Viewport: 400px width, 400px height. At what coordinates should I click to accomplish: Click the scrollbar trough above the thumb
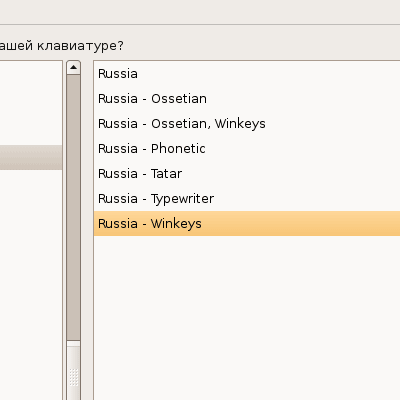pyautogui.click(x=73, y=207)
